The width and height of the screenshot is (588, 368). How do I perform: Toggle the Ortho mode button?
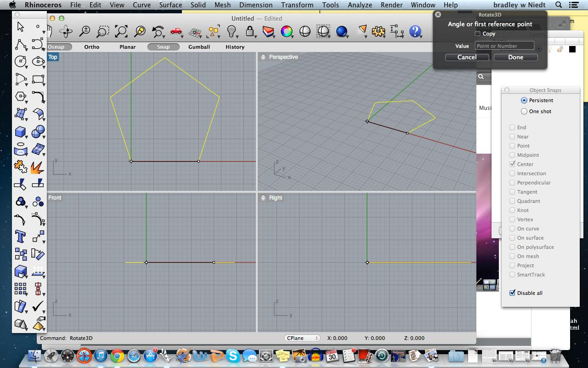pyautogui.click(x=92, y=47)
